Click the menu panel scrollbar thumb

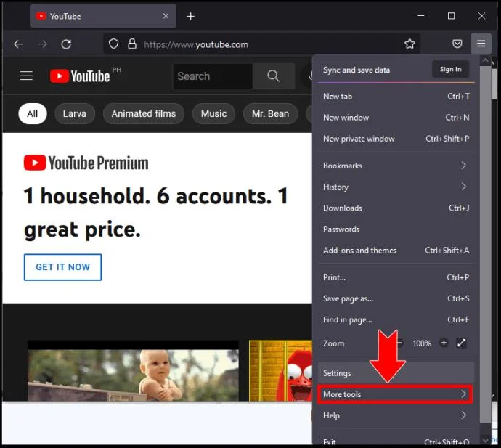[x=485, y=245]
